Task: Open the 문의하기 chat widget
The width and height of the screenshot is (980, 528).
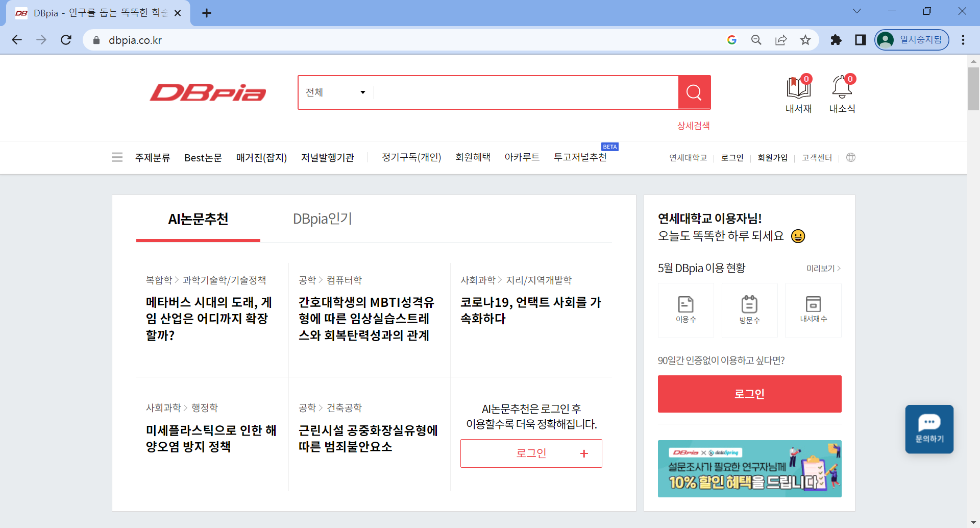Action: (929, 429)
